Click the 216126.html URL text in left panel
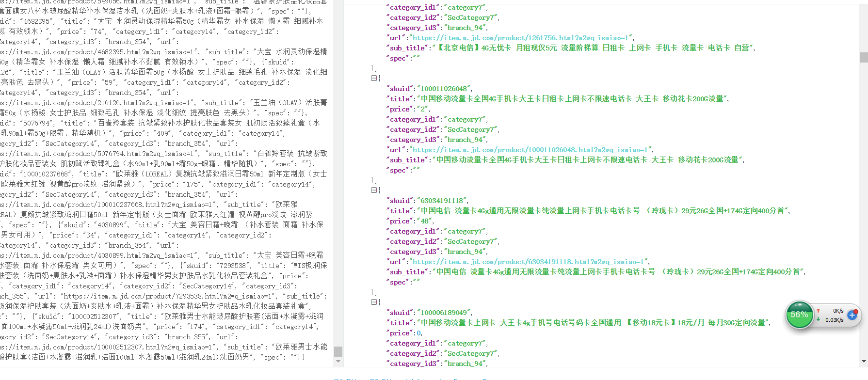The image size is (868, 380). (95, 103)
